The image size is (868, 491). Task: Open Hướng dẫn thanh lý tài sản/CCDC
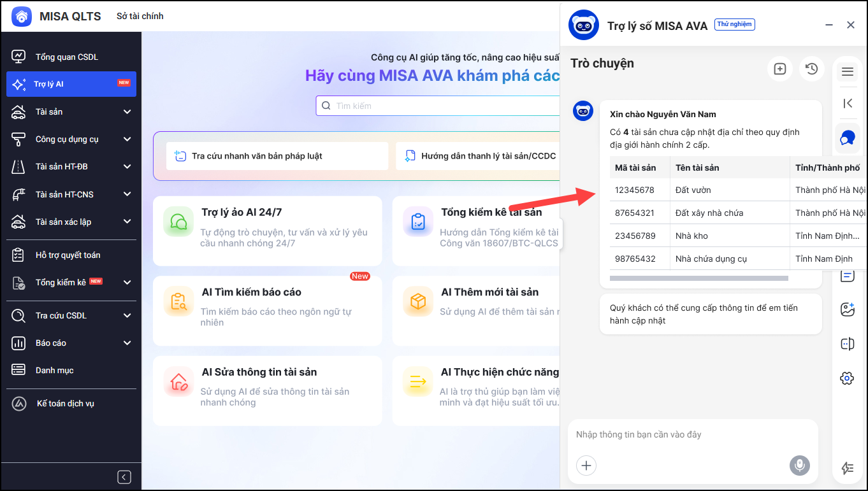pos(477,156)
